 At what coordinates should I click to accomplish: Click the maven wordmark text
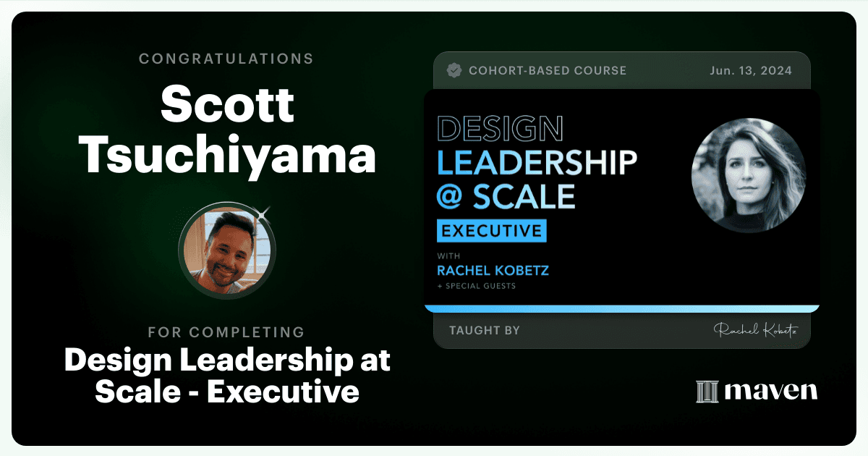[771, 391]
